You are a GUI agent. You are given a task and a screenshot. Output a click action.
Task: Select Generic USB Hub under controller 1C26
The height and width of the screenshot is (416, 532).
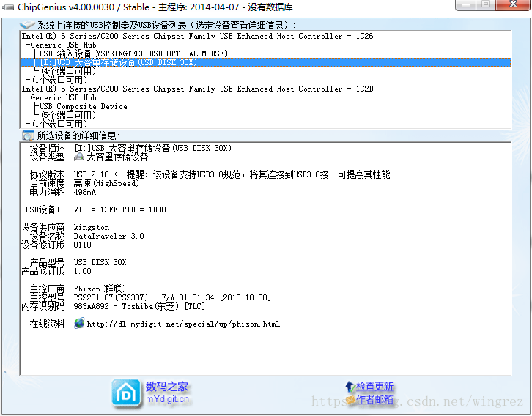(63, 45)
